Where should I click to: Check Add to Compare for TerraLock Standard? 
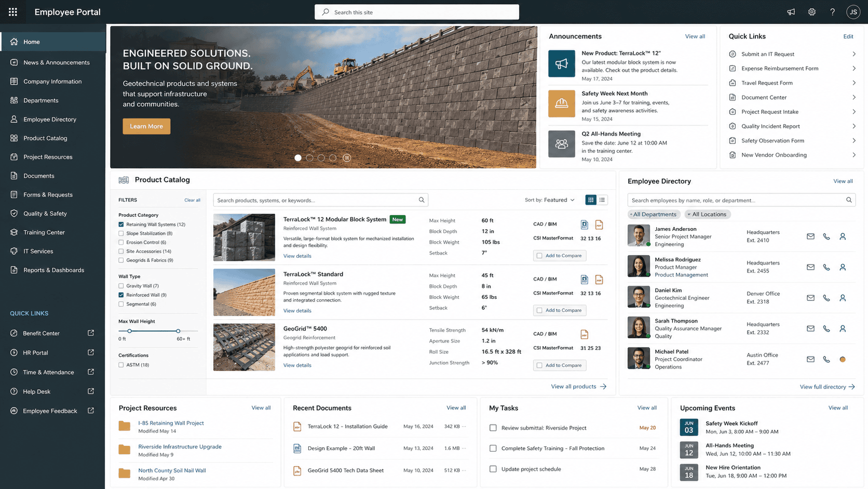[x=539, y=310]
